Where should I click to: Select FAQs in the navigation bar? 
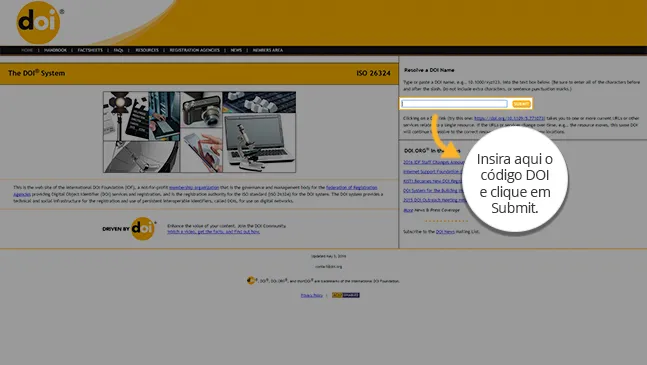click(x=118, y=50)
